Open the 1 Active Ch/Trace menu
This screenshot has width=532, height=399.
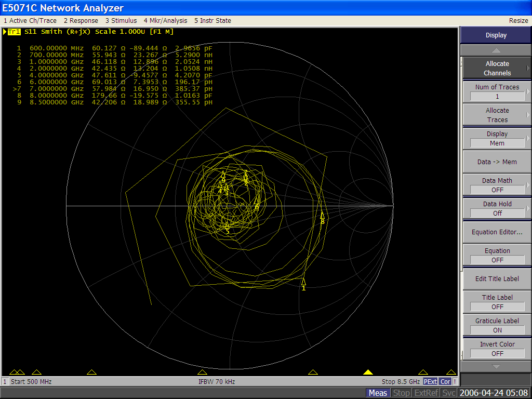click(x=30, y=21)
